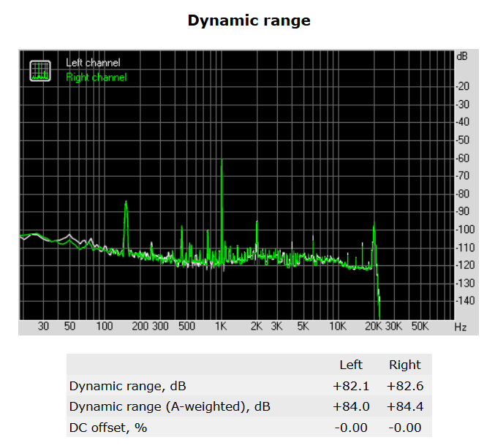The width and height of the screenshot is (495, 448).
Task: Select the 'Right channel' legend label
Action: click(x=97, y=77)
